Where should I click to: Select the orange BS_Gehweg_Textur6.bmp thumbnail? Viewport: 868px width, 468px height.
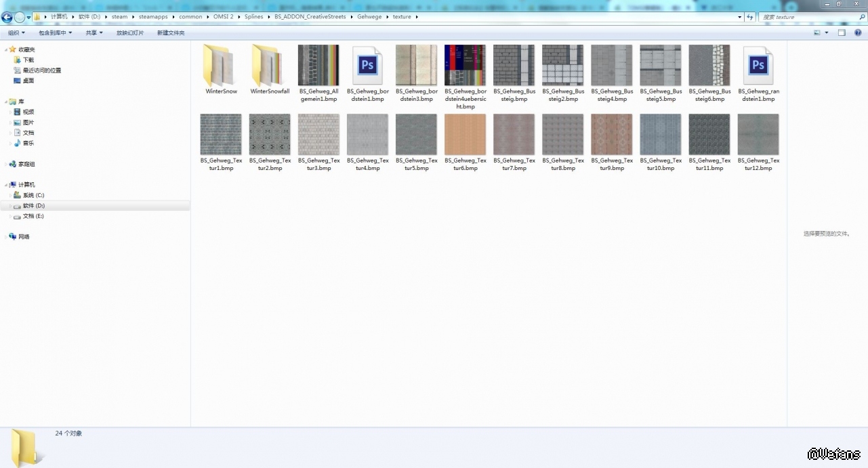[465, 134]
